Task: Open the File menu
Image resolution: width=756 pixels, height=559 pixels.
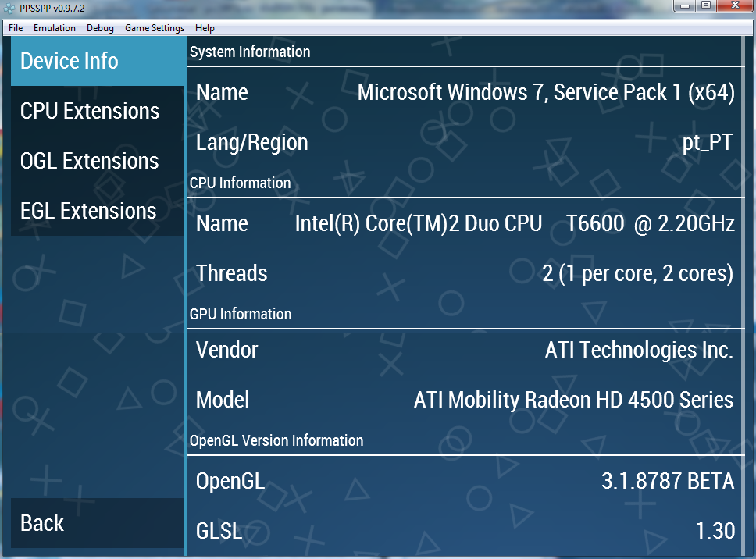Action: [16, 28]
